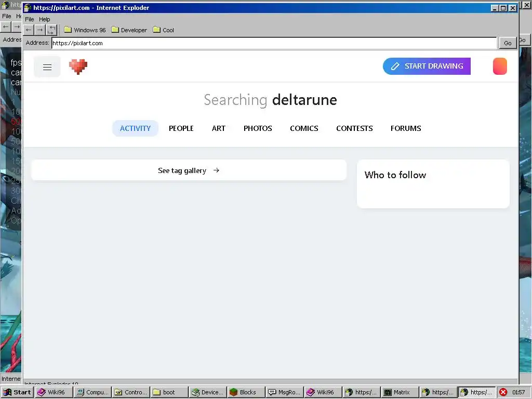The height and width of the screenshot is (399, 532).
Task: Switch to the PHOTOS tab
Action: point(258,128)
